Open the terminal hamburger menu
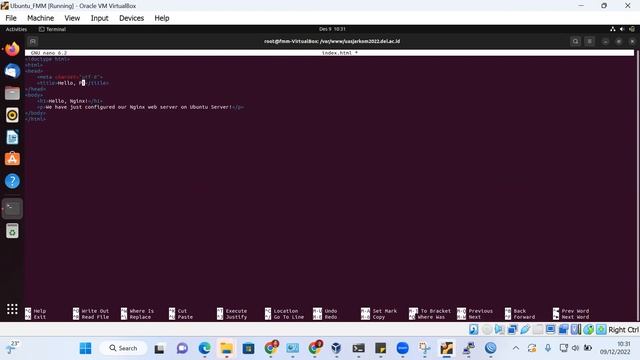The width and height of the screenshot is (640, 360). tap(589, 41)
